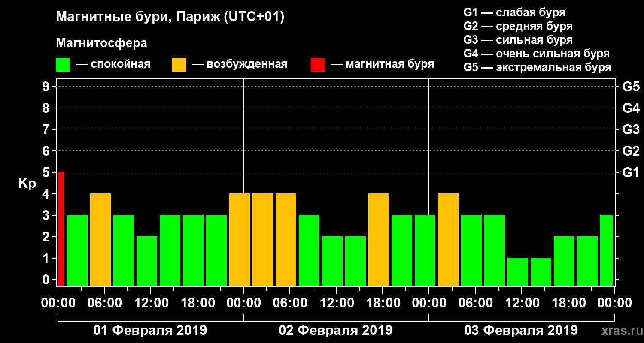Select the line 'G1 — слабая буря'
Image resolution: width=644 pixels, height=343 pixels.
(x=514, y=12)
